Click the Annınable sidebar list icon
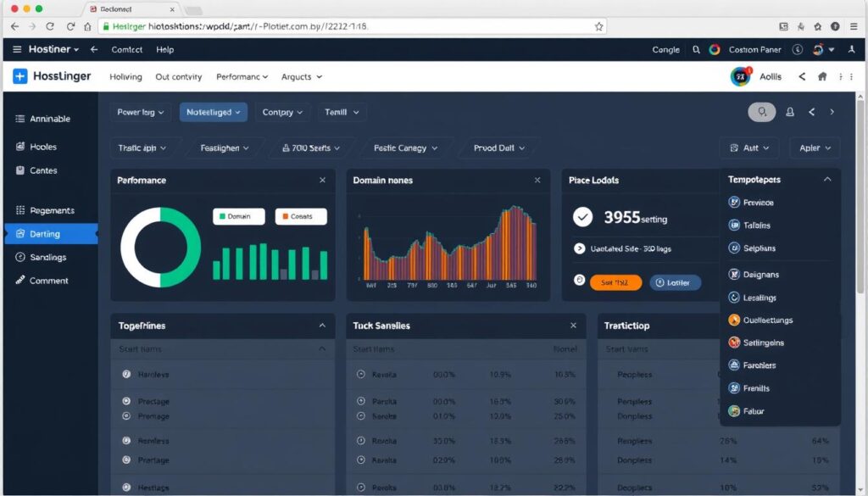Image resolution: width=868 pixels, height=496 pixels. [x=20, y=119]
